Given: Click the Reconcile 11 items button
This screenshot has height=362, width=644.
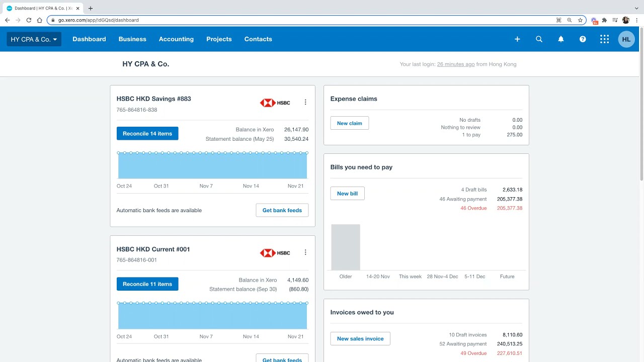Looking at the screenshot, I should pos(147,284).
